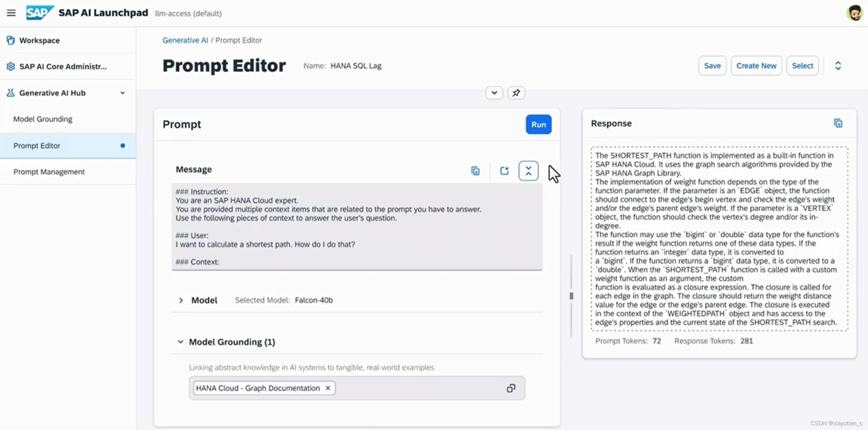Select Model Grounding in the sidebar

click(x=43, y=119)
